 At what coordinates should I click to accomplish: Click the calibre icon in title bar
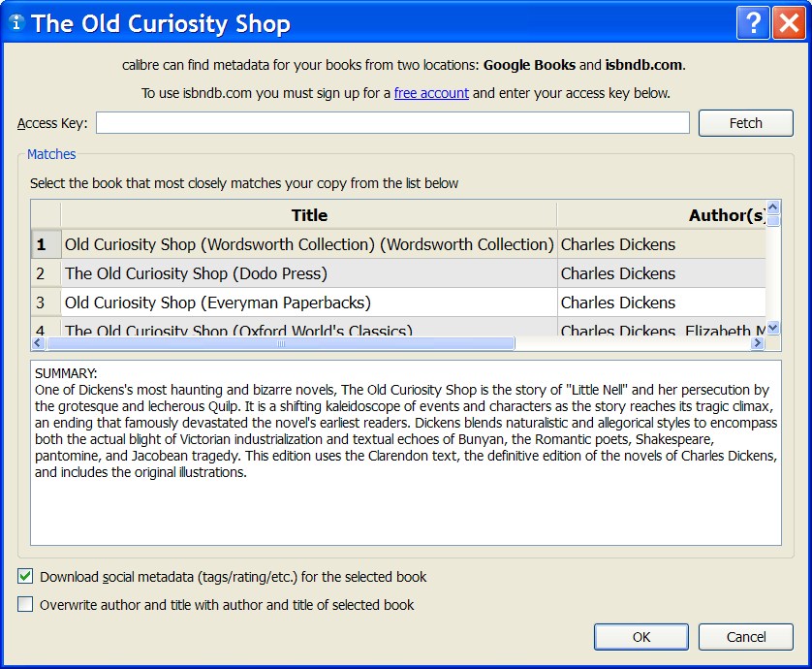pos(16,23)
